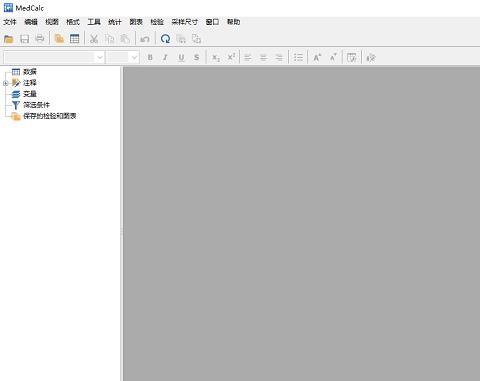Click the Undo arrow icon
Screen dimensions: 480x381
pos(145,39)
